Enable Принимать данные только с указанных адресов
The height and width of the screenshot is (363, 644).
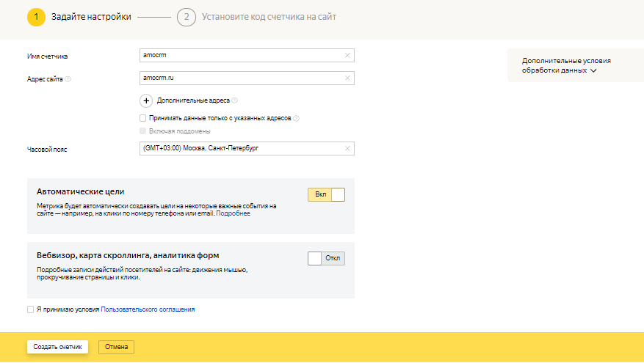[142, 117]
